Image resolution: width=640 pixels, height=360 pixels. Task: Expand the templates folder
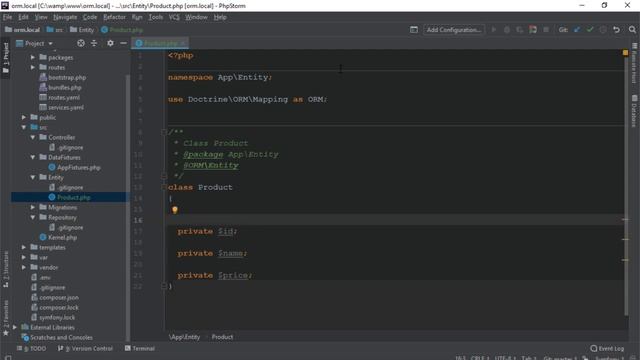(24, 247)
